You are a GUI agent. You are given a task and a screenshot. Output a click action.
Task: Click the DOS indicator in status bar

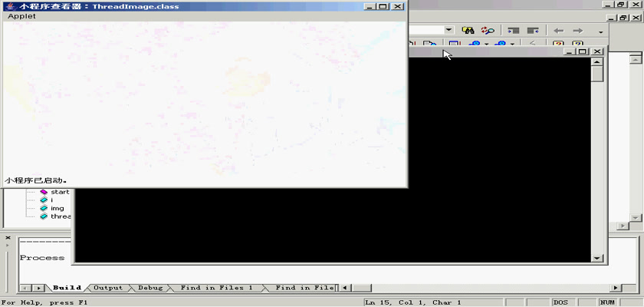(x=560, y=302)
